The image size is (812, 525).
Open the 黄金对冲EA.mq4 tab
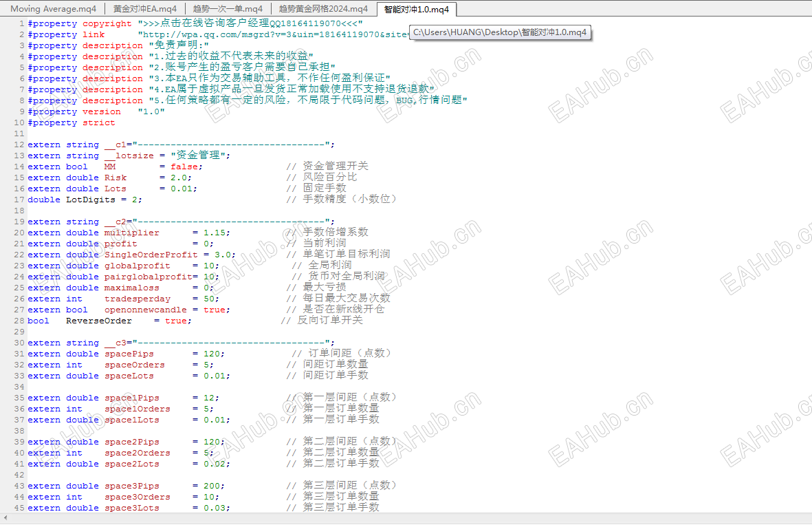145,9
